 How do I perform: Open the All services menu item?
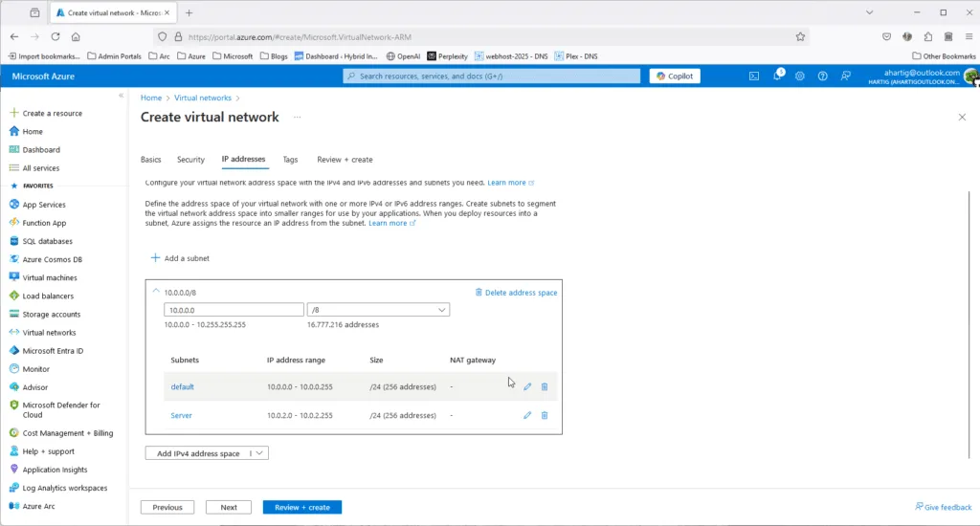pos(40,168)
